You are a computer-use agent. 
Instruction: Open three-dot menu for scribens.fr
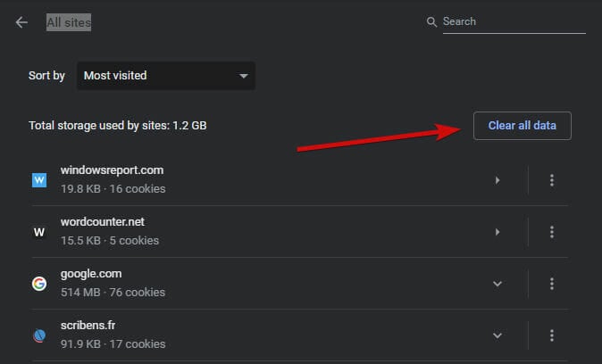coord(552,335)
